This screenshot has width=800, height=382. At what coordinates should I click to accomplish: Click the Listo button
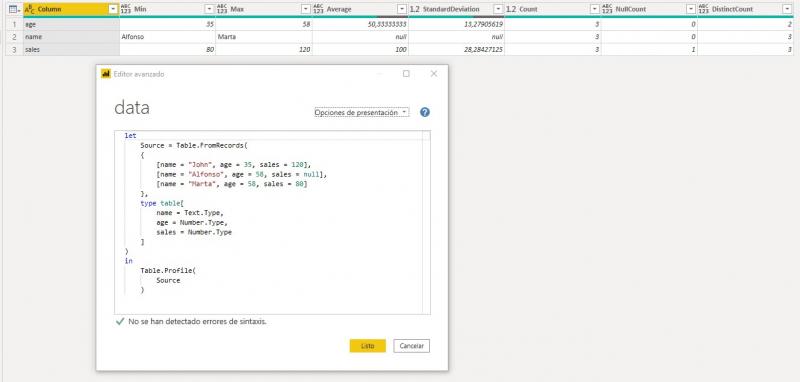[x=367, y=346]
